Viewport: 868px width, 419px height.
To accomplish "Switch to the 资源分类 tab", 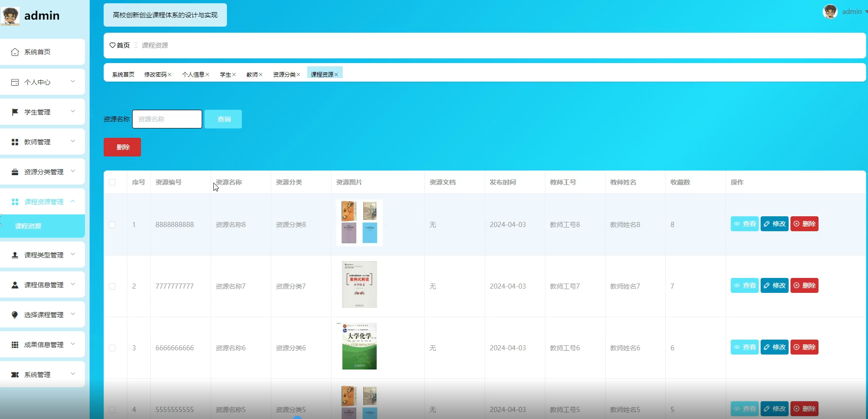I will tap(284, 75).
